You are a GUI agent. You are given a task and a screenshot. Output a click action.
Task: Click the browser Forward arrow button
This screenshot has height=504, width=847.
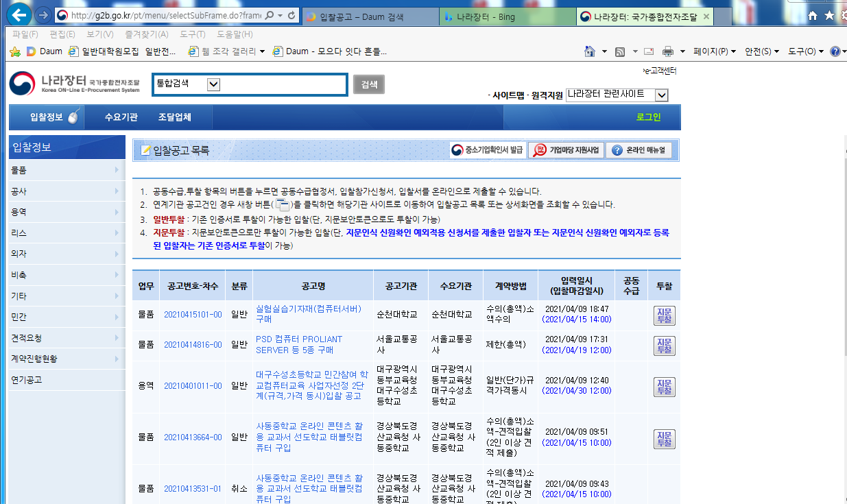click(x=43, y=14)
